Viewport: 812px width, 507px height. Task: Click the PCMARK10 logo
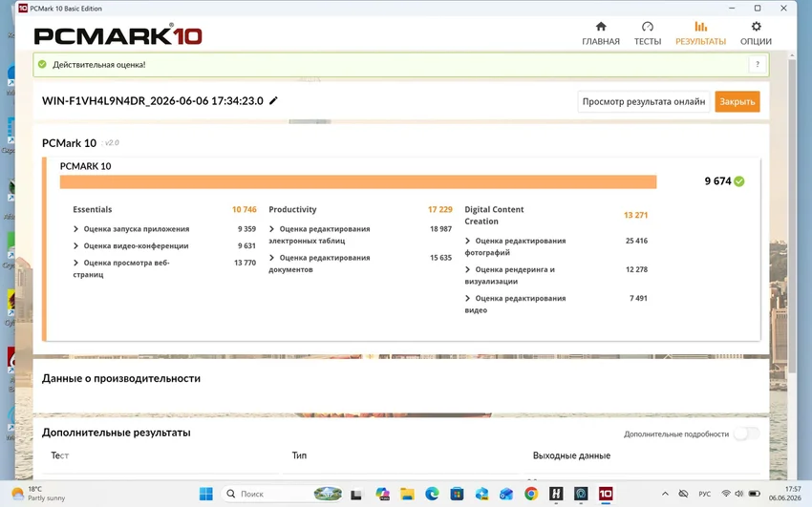point(118,35)
